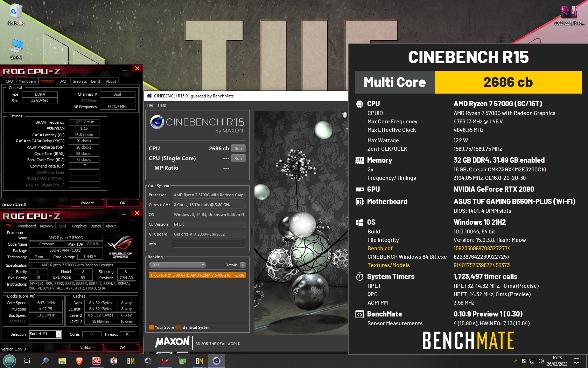Run the CPU multi-core test
588x368 pixels.
pyautogui.click(x=238, y=149)
